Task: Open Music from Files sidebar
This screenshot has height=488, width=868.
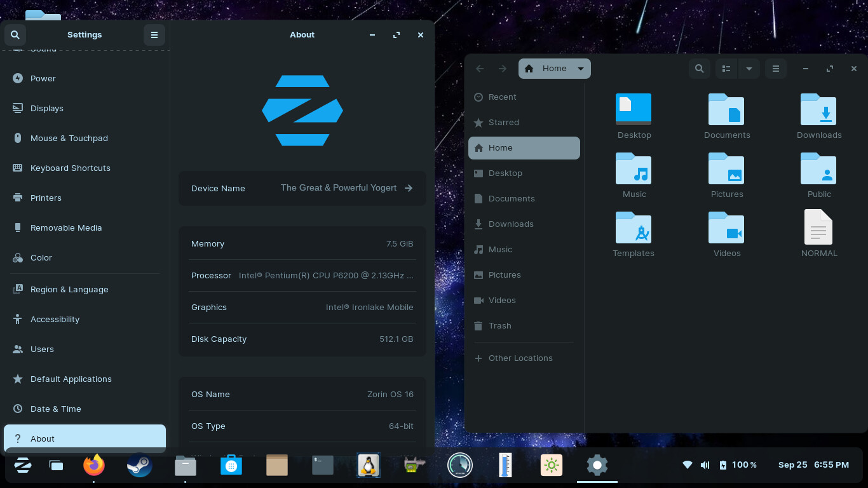Action: (524, 250)
